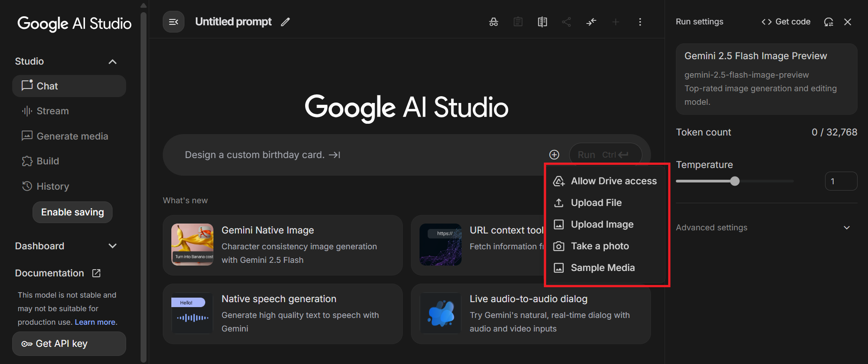Collapse the Studio section chevron
Viewport: 868px width, 364px height.
click(113, 61)
